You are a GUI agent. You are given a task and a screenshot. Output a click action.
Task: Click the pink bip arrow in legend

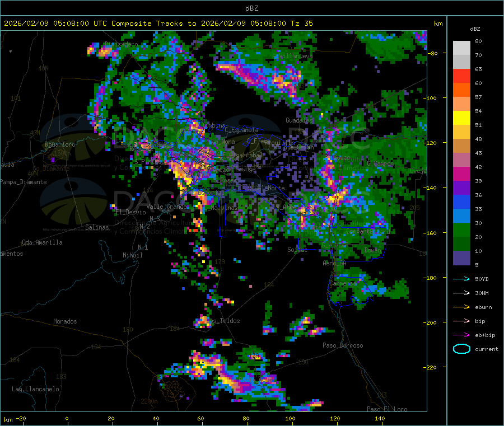tap(461, 321)
